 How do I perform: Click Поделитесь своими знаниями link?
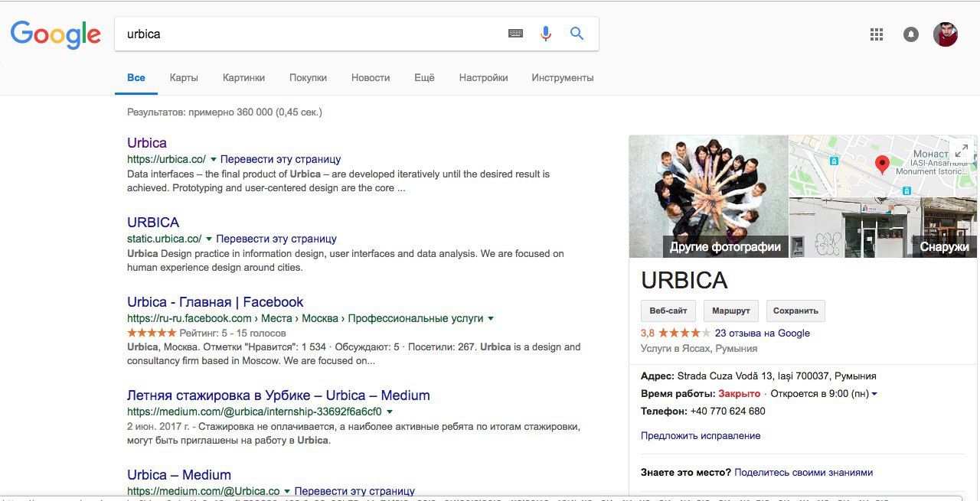click(x=803, y=473)
